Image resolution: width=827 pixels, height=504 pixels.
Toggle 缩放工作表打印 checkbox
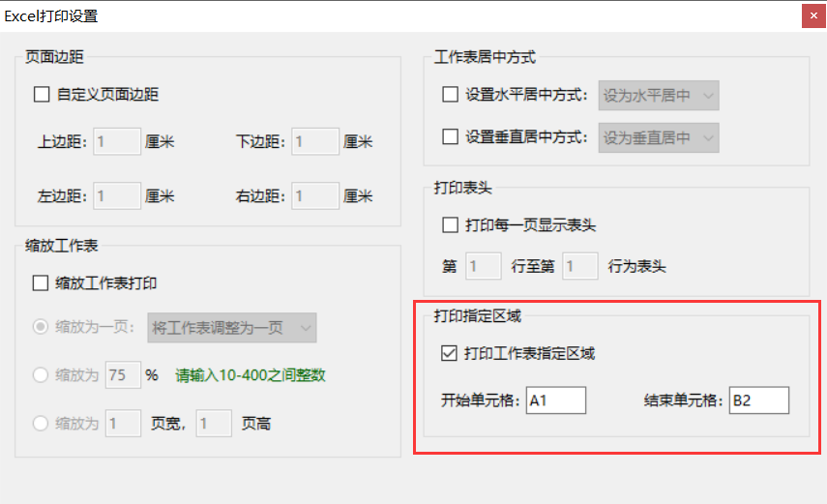click(x=41, y=282)
